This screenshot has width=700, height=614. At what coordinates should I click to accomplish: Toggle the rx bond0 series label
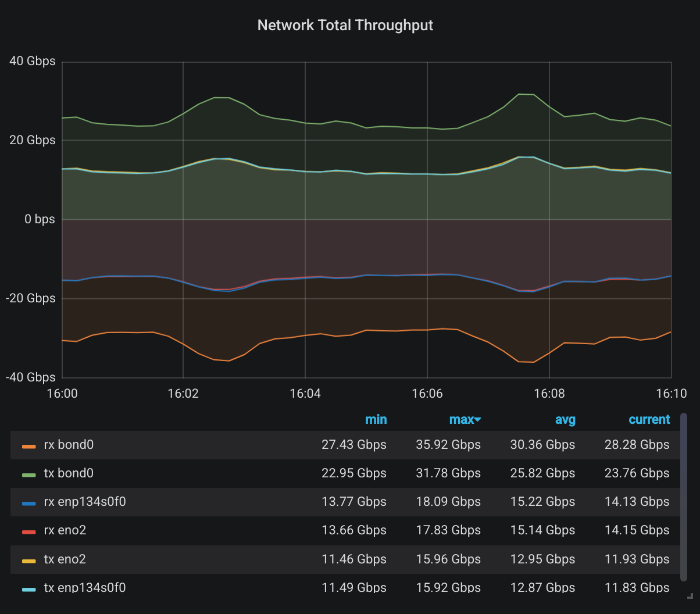pyautogui.click(x=69, y=445)
